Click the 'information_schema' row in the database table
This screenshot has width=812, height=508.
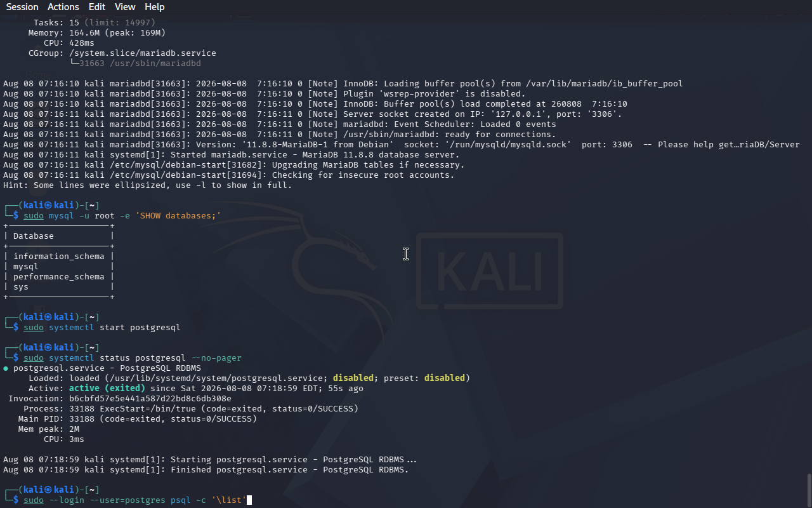coord(59,257)
